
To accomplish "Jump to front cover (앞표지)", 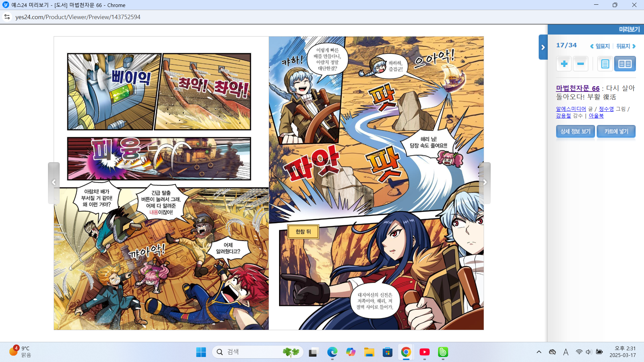I will (600, 46).
